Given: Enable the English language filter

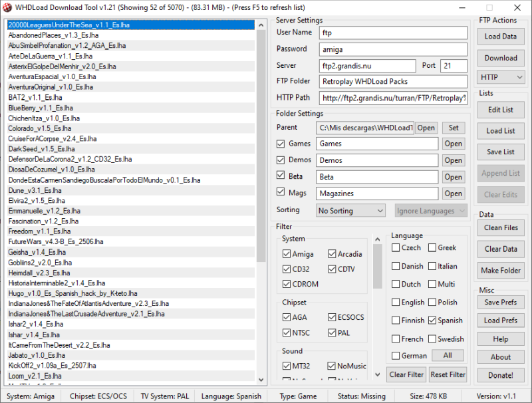Looking at the screenshot, I should pos(396,302).
